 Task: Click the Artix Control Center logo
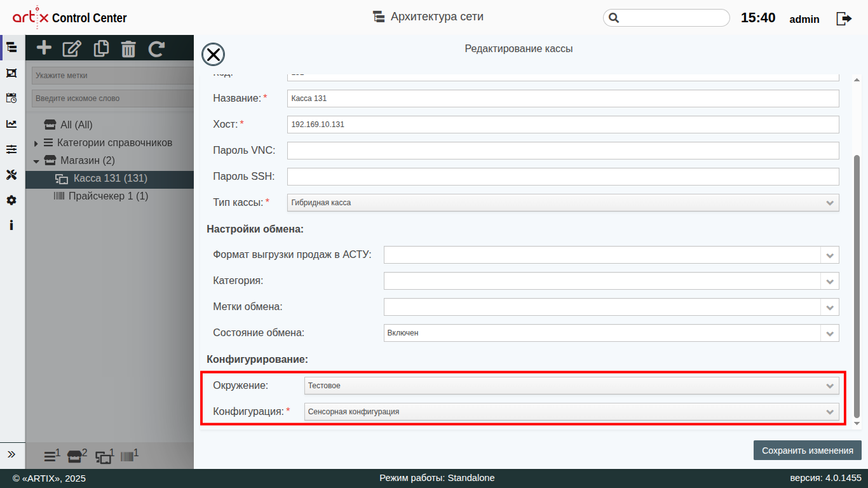pyautogui.click(x=70, y=18)
